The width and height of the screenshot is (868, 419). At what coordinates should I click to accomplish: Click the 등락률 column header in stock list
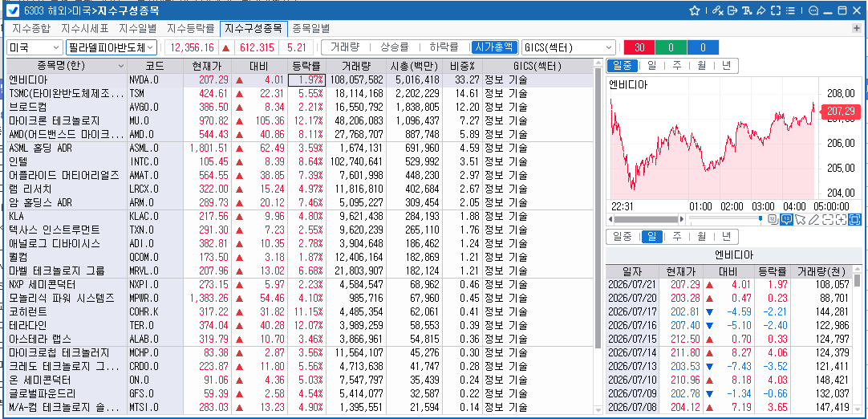pyautogui.click(x=306, y=67)
